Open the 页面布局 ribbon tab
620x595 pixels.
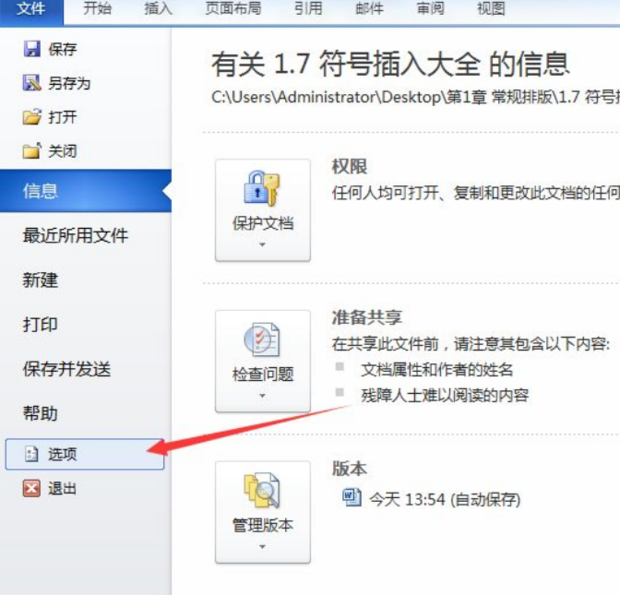click(x=233, y=9)
